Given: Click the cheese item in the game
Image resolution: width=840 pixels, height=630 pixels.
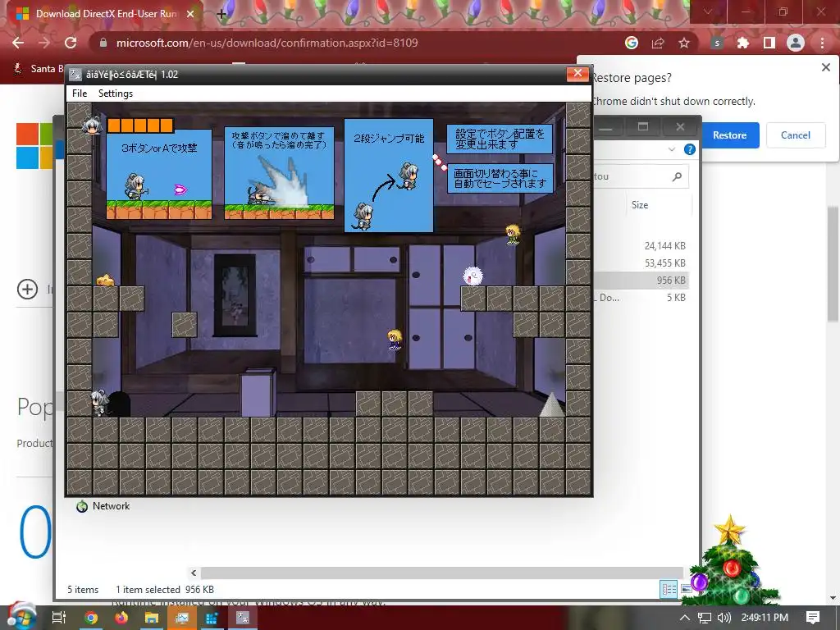Looking at the screenshot, I should (106, 280).
